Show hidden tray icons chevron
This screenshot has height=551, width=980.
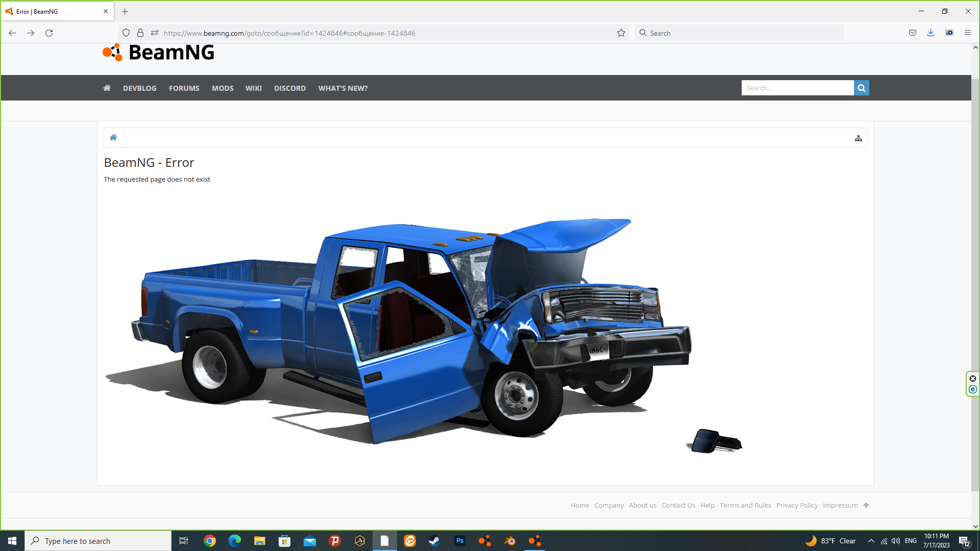click(871, 541)
